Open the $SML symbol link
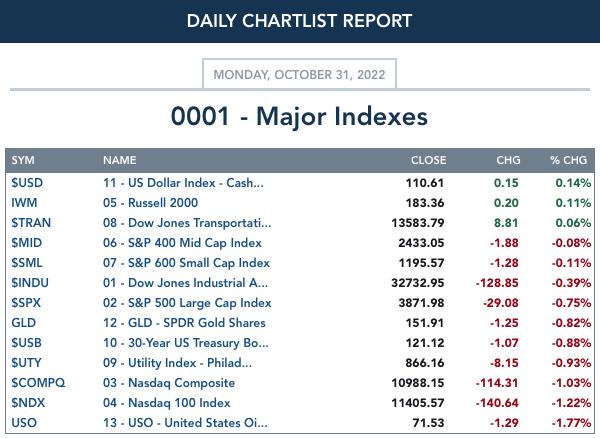This screenshot has height=438, width=600. coord(27,263)
